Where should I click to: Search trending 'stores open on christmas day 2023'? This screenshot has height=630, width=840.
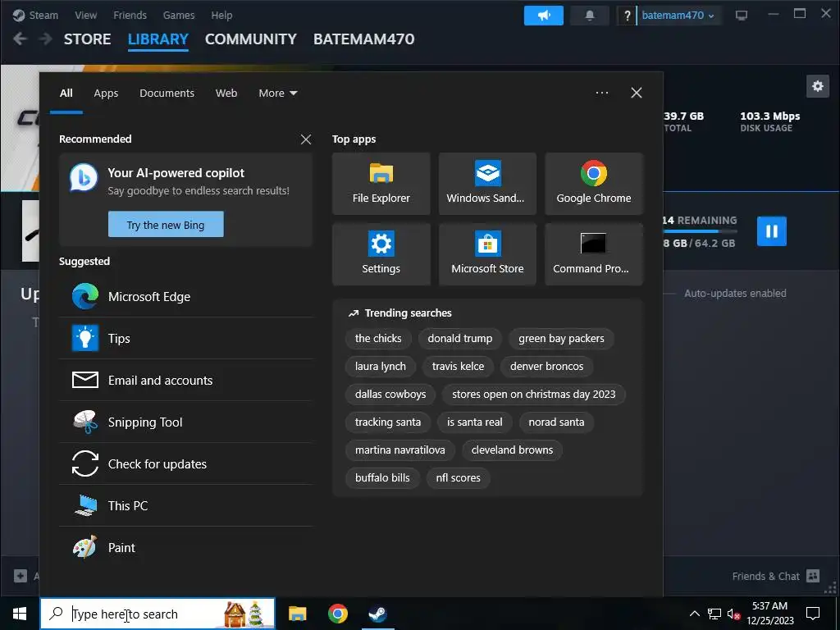(533, 395)
